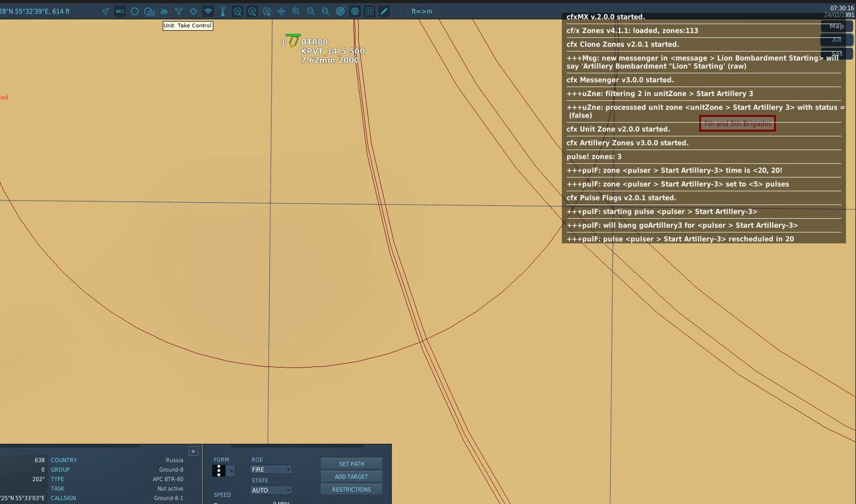The width and height of the screenshot is (856, 504).
Task: Open the FORM formation dropdown arrow
Action: click(x=231, y=471)
